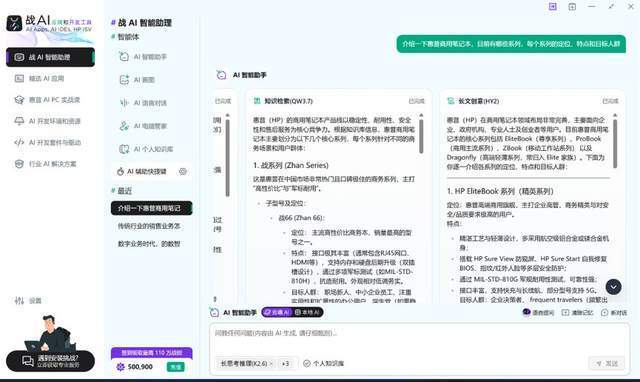This screenshot has height=382, width=640.
Task: Click the green recharge button beside 500,900
Action: (x=176, y=367)
